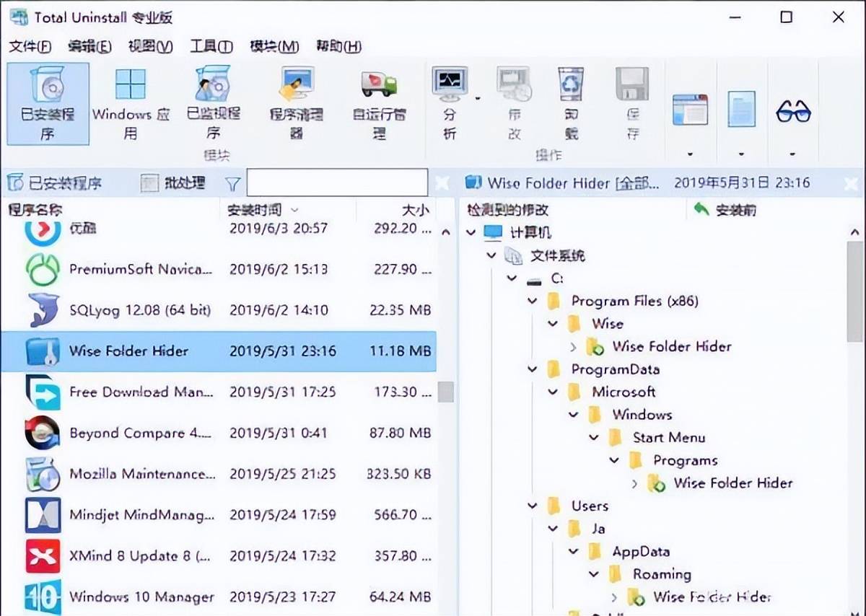The width and height of the screenshot is (866, 616).
Task: Collapse the AppData folder node
Action: pos(574,552)
